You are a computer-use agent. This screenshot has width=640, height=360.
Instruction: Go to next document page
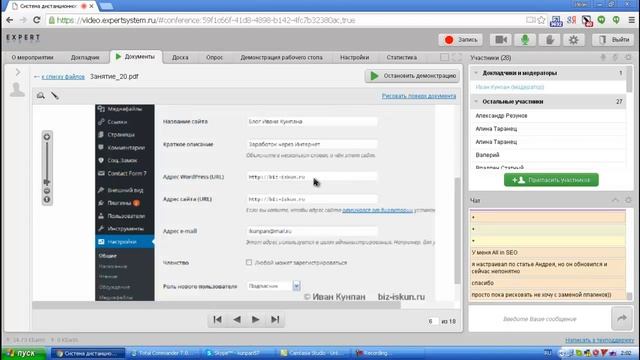point(256,320)
